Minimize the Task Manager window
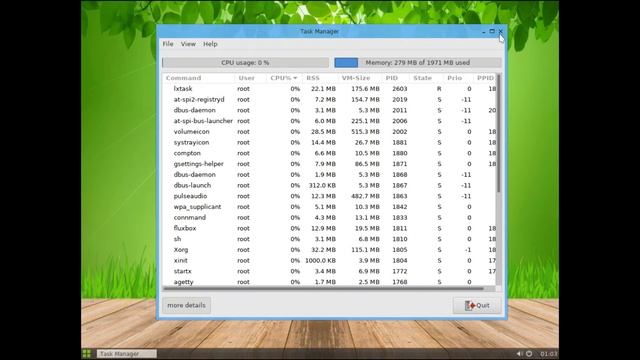The width and height of the screenshot is (640, 360). [x=484, y=31]
